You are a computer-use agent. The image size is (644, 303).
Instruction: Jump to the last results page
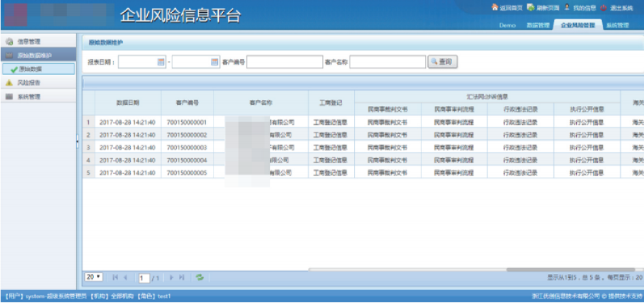182,277
